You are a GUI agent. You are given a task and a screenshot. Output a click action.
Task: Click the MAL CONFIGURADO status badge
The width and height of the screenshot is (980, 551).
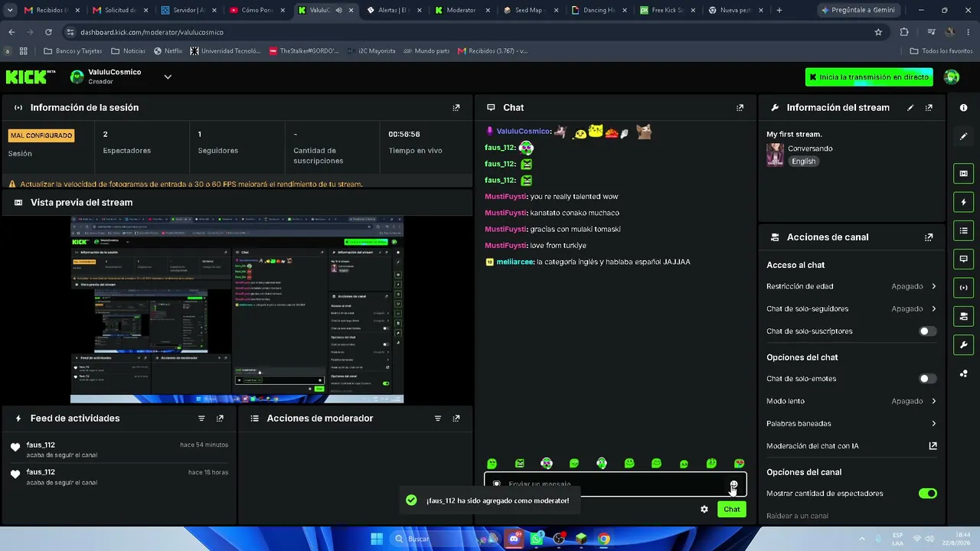point(41,135)
